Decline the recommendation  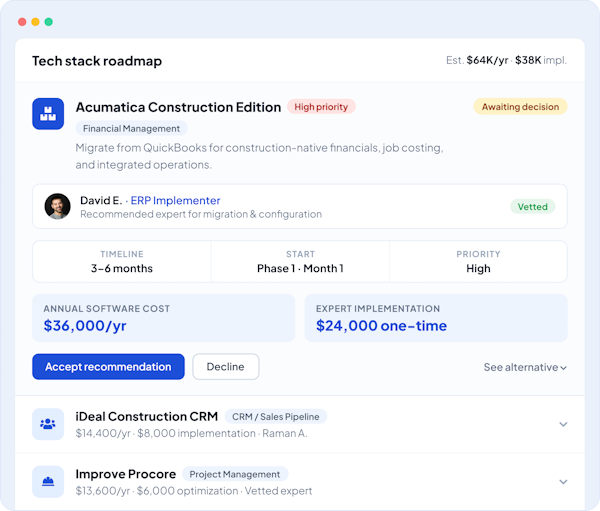point(226,367)
